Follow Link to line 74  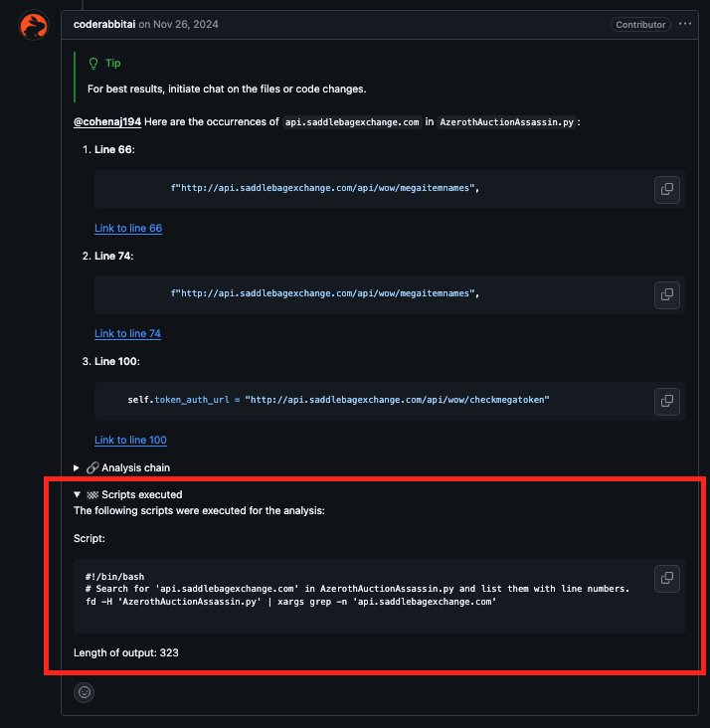click(x=127, y=333)
